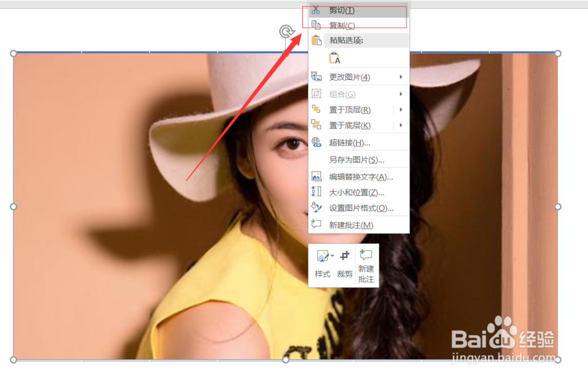Open 超链接(H)... dialog entry
588x378 pixels.
[x=359, y=142]
